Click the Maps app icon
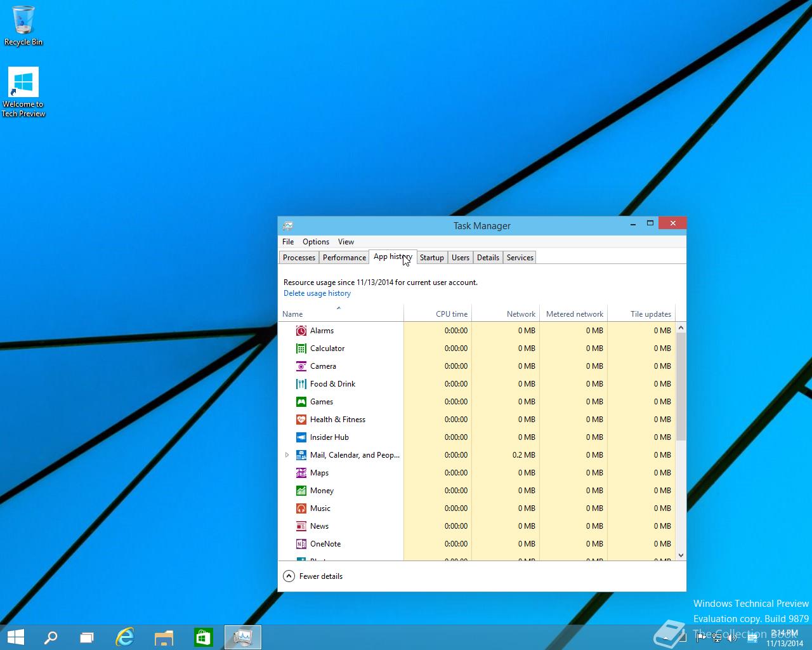 pyautogui.click(x=301, y=473)
